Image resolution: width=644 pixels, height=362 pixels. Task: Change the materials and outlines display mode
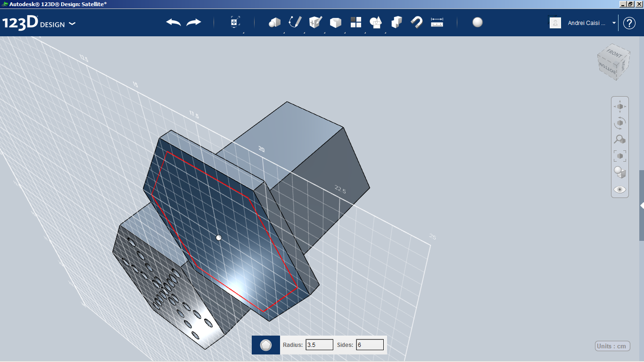click(620, 173)
